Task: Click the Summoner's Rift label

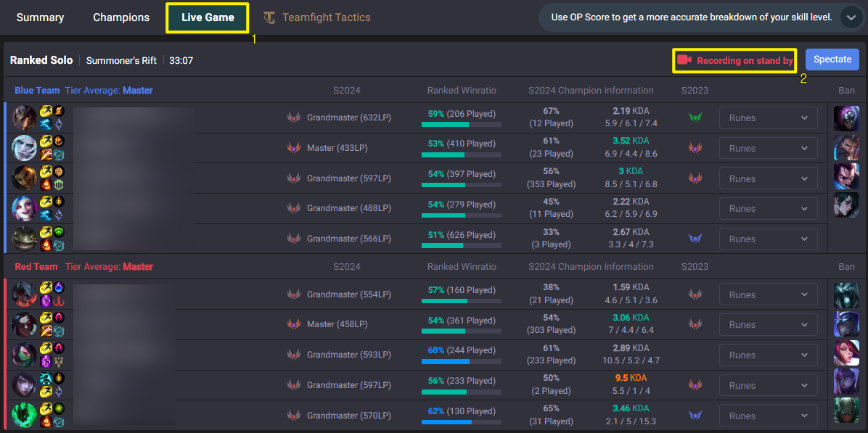Action: pos(121,61)
